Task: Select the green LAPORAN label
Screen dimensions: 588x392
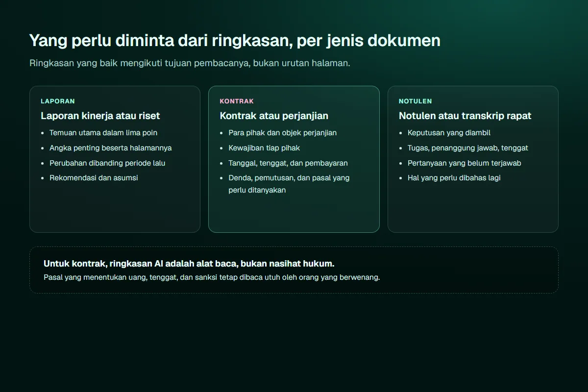Action: point(58,101)
